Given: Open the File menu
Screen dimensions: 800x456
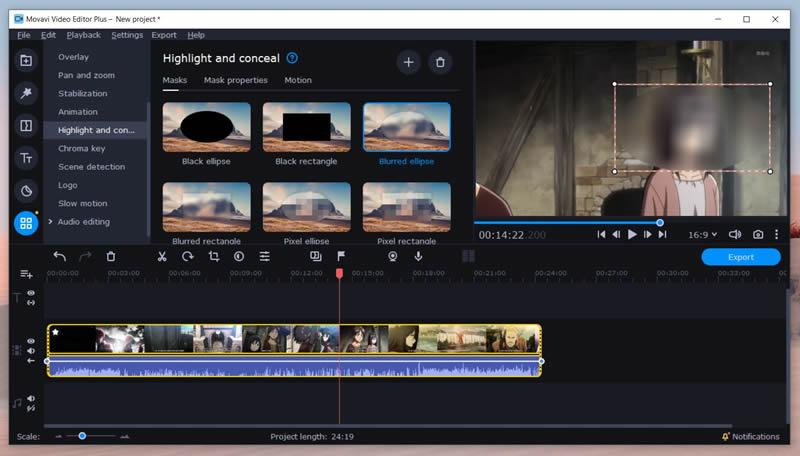Looking at the screenshot, I should click(23, 35).
